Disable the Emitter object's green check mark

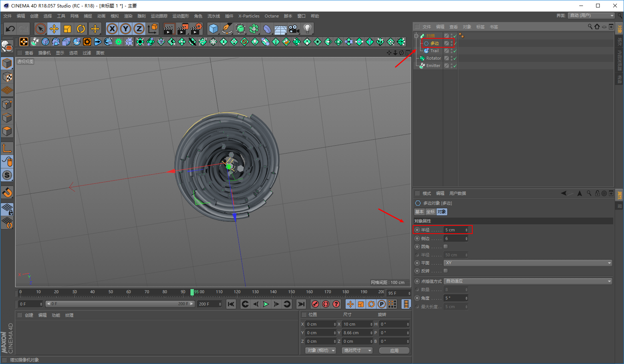point(455,66)
